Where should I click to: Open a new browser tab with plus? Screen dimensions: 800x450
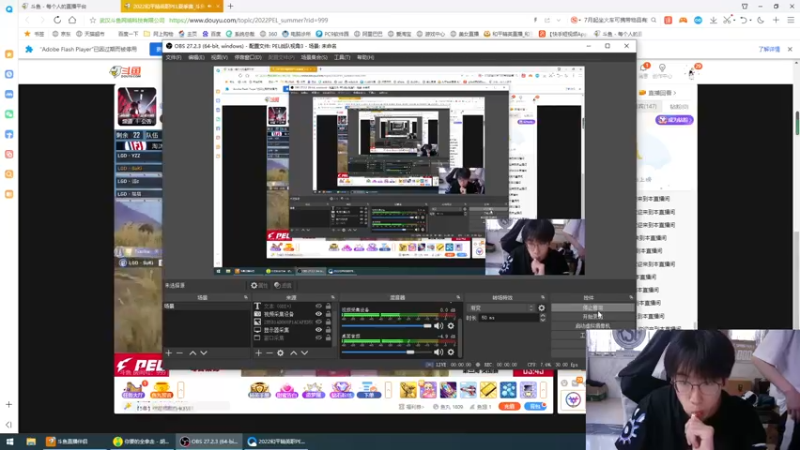pyautogui.click(x=231, y=6)
